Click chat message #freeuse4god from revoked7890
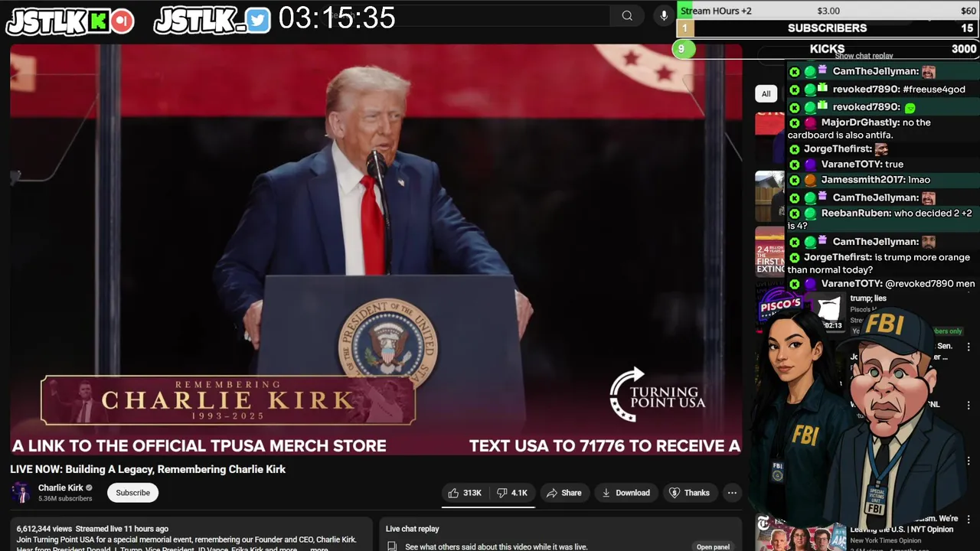This screenshot has height=551, width=980. pyautogui.click(x=883, y=89)
